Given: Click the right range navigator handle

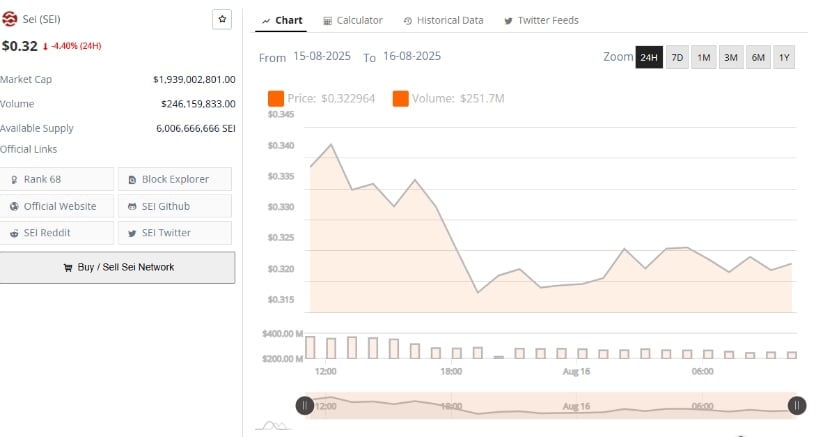Looking at the screenshot, I should point(797,405).
